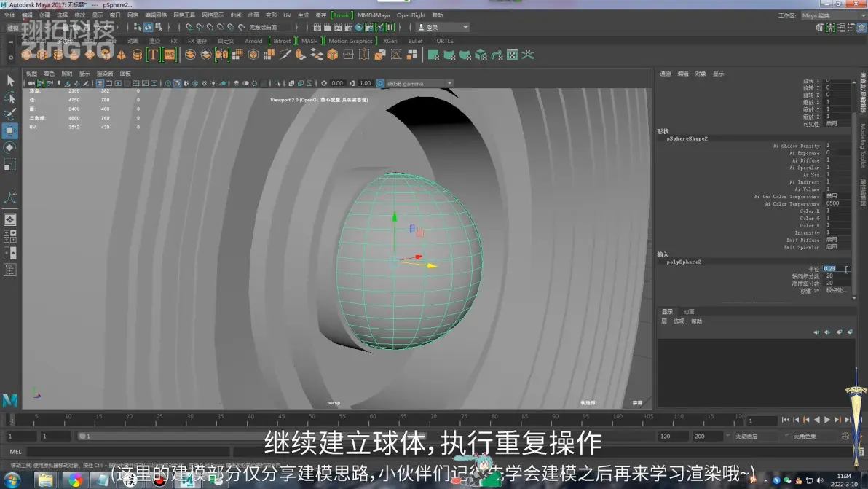Click the Outliner toggle icon in left sidebar

click(x=10, y=270)
